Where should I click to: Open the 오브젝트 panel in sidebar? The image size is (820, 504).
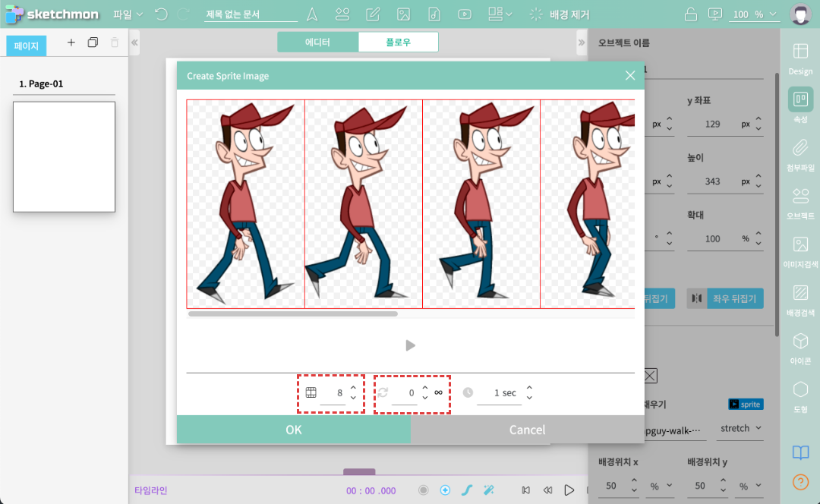[800, 204]
